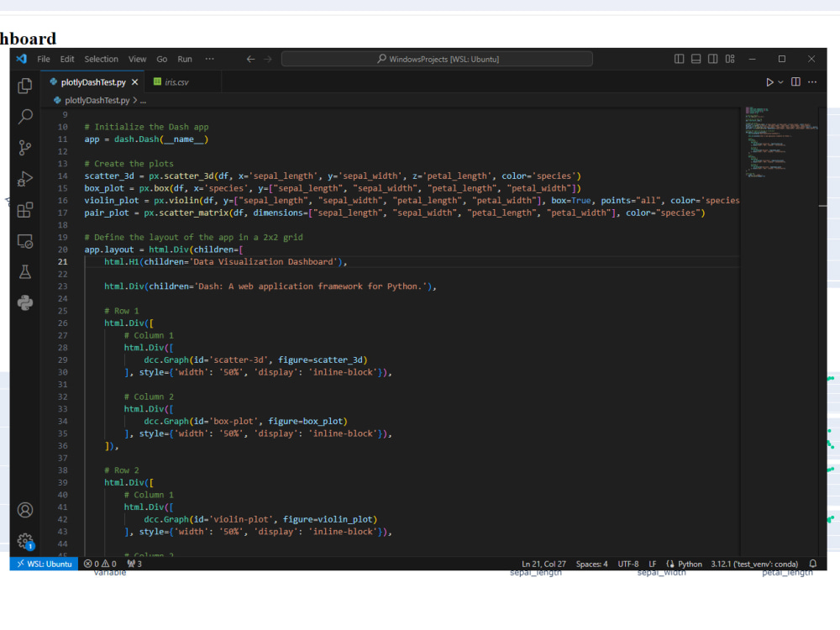The height and width of the screenshot is (630, 840).
Task: Open the Remote Explorer view
Action: tap(24, 241)
